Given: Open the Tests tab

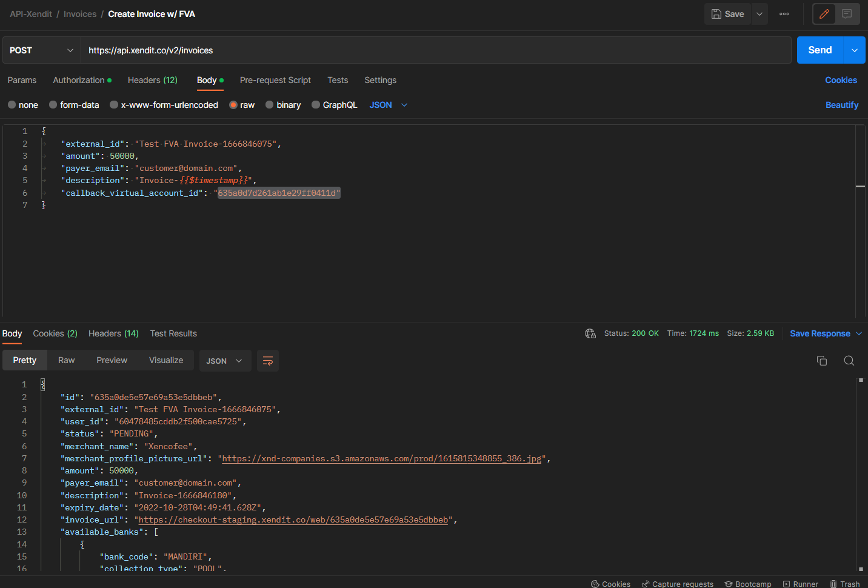Looking at the screenshot, I should (x=338, y=80).
